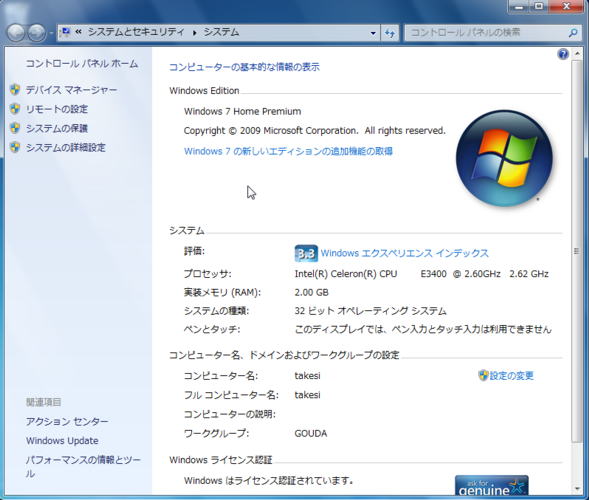
Task: Click Windows 7 の新しいエディションの追加機能の取得 link
Action: (288, 151)
